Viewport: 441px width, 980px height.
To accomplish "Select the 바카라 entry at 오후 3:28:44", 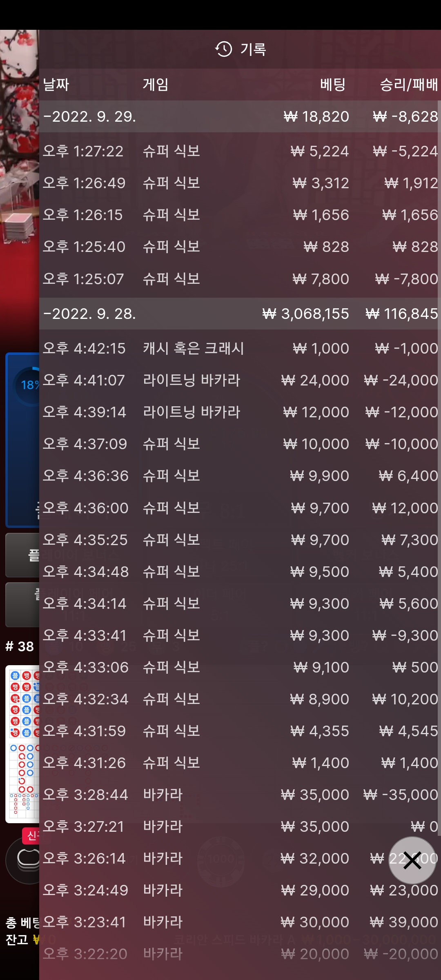I will click(x=240, y=795).
